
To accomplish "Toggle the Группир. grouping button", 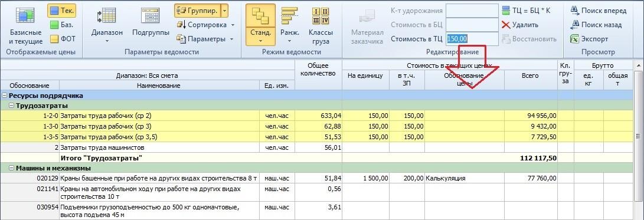I will pyautogui.click(x=198, y=11).
